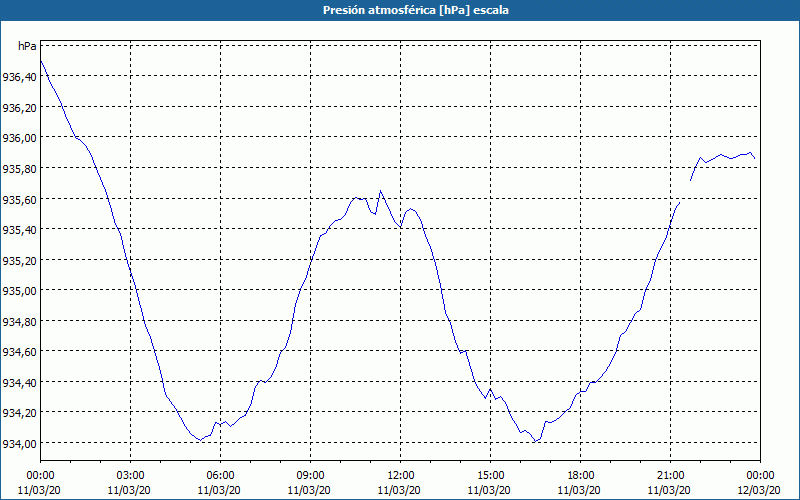The width and height of the screenshot is (800, 500).
Task: Click the 15:00 time label
Action: click(490, 476)
